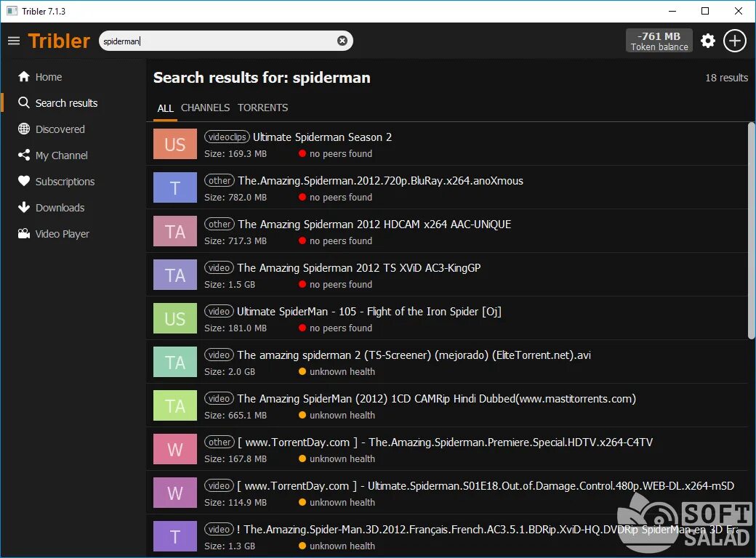The width and height of the screenshot is (756, 558).
Task: Click unknown health on Hindi Dubbed row
Action: 342,416
